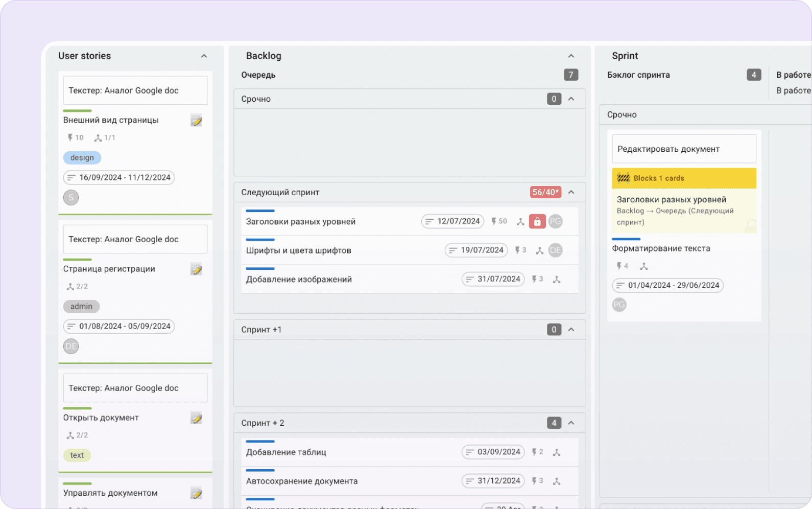812x509 pixels.
Task: Collapse the Спринт + 2 lane
Action: click(x=571, y=423)
